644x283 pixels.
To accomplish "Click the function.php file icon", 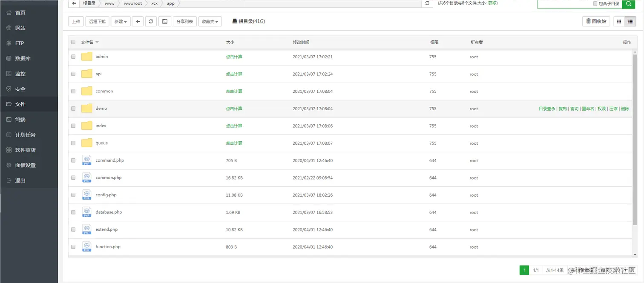I will click(x=87, y=247).
